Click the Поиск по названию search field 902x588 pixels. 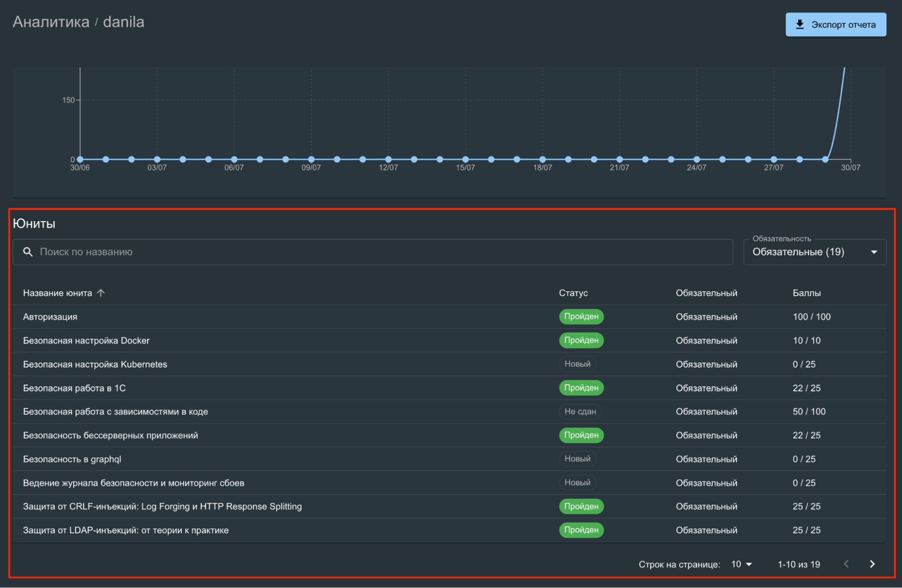[x=373, y=252]
